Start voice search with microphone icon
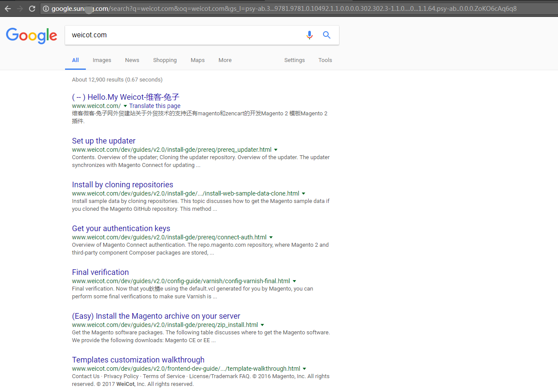Viewport: 558px width, 392px height. 309,35
